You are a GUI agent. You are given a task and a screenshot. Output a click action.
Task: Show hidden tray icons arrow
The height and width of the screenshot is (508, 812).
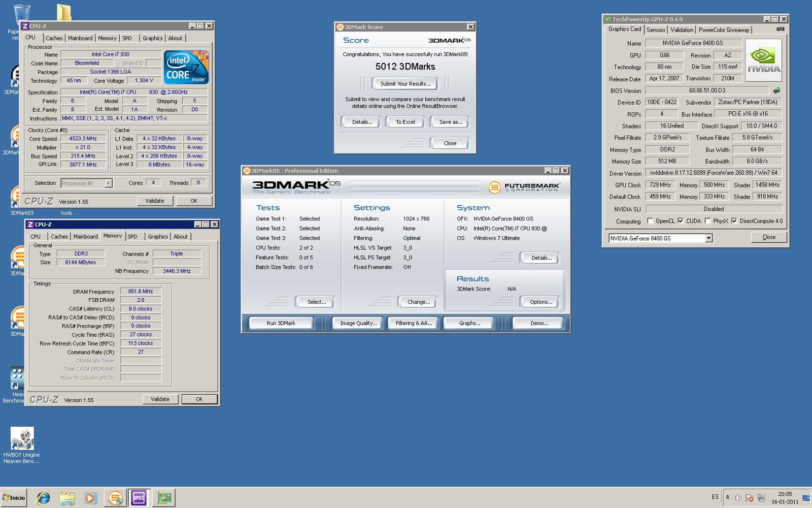(x=727, y=497)
